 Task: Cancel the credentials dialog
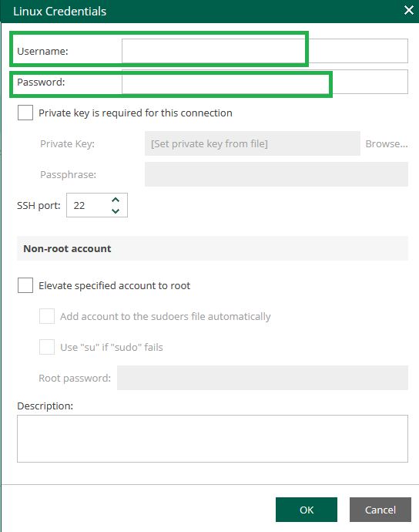(380, 510)
